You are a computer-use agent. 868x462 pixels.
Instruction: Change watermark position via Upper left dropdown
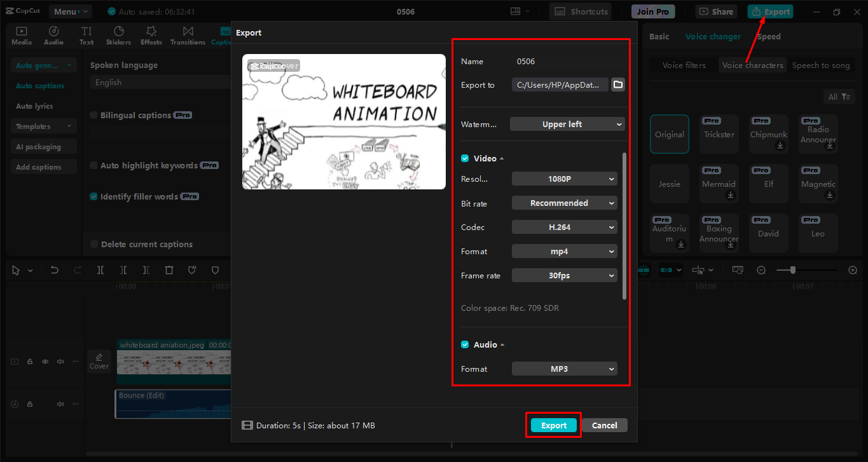[567, 124]
